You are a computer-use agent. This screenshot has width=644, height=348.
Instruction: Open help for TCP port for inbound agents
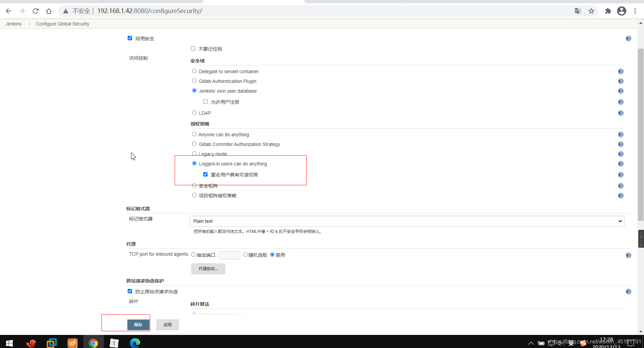(629, 255)
